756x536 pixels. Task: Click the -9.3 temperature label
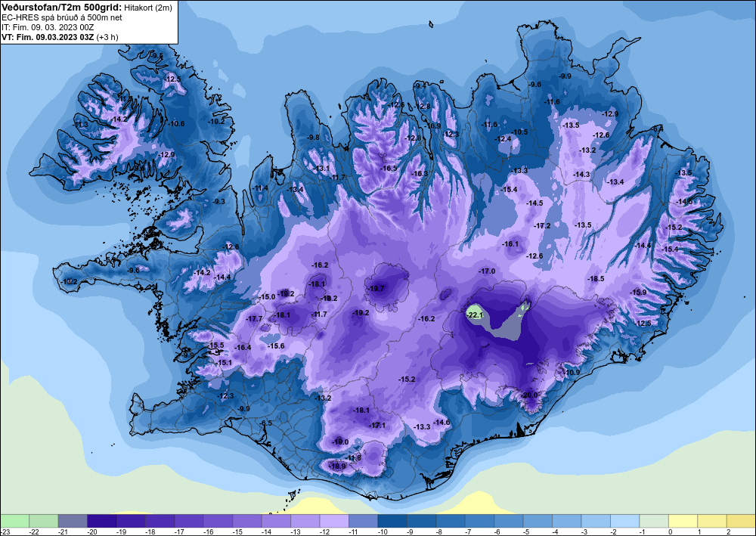pos(219,202)
